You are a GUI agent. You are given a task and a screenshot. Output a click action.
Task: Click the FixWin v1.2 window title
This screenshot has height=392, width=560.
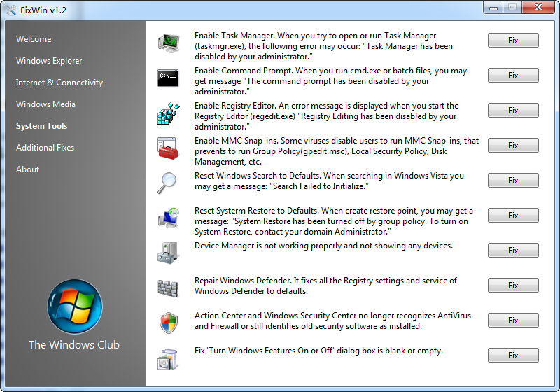(43, 10)
